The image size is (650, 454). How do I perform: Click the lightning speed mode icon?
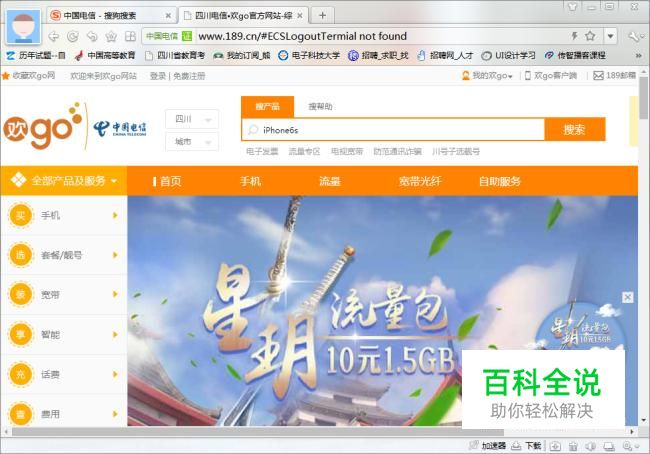point(575,36)
